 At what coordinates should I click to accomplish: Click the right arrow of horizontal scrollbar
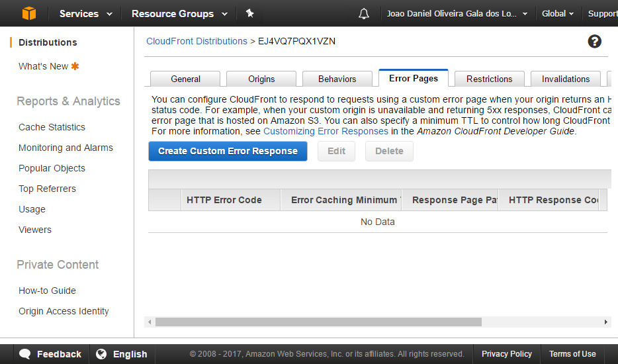click(606, 322)
